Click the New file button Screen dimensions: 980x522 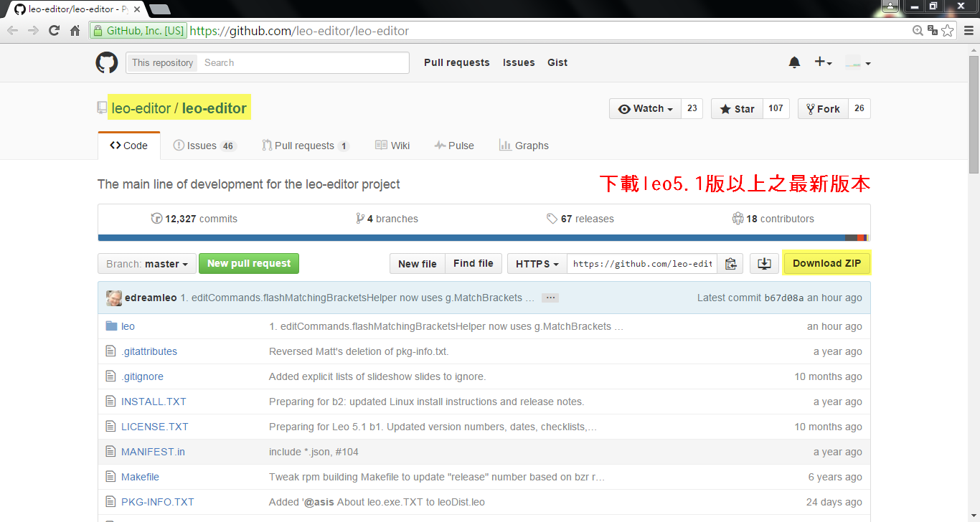click(x=418, y=264)
